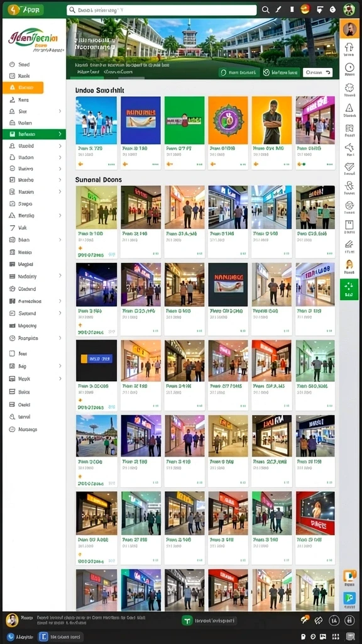Click the green banner button with circle icon
Viewport: 362px width, 644px height.
pyautogui.click(x=239, y=73)
